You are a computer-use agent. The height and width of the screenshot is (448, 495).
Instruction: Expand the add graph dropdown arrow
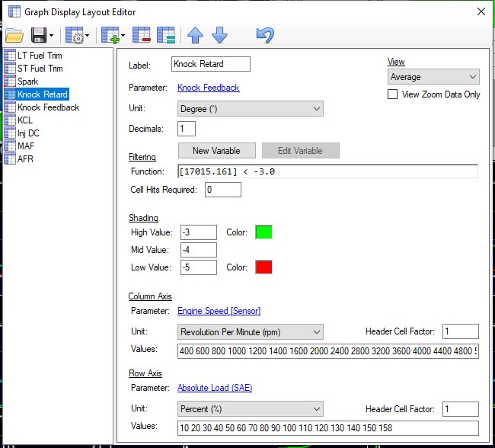pos(123,35)
